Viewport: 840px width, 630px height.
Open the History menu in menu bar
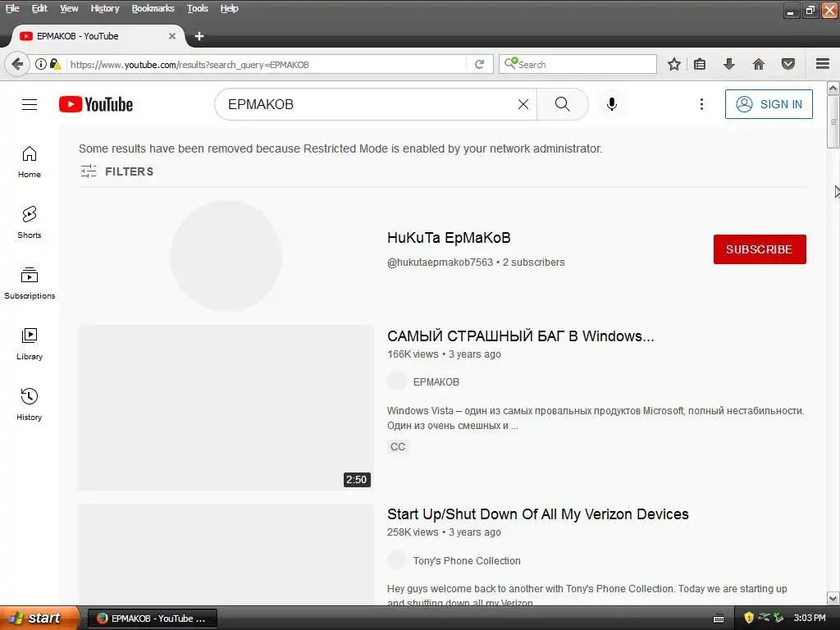click(x=104, y=8)
